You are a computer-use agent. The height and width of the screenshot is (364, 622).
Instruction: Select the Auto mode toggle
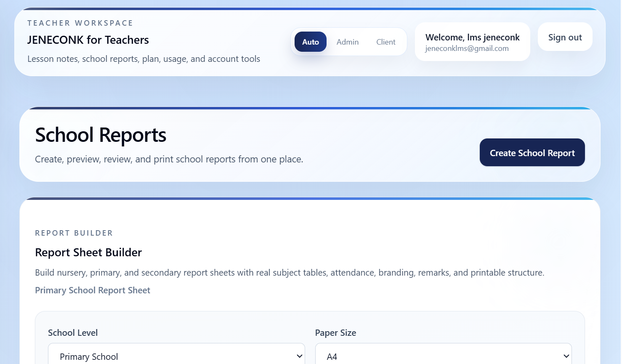pyautogui.click(x=311, y=42)
